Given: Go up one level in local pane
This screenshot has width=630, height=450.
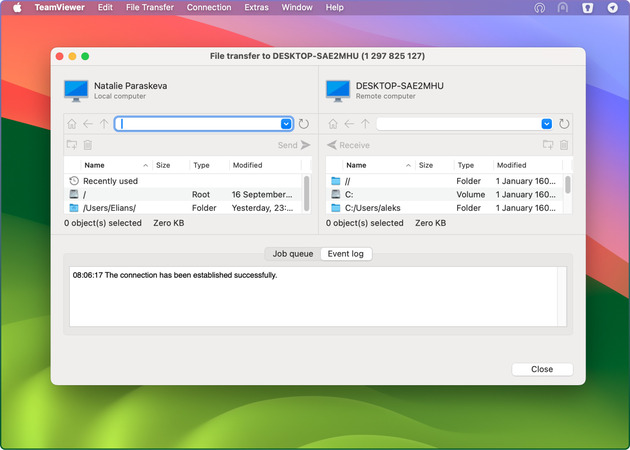Looking at the screenshot, I should (104, 124).
